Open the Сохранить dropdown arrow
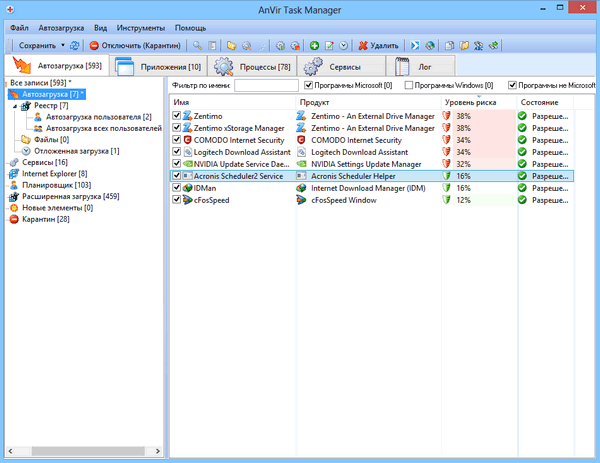 tap(62, 45)
